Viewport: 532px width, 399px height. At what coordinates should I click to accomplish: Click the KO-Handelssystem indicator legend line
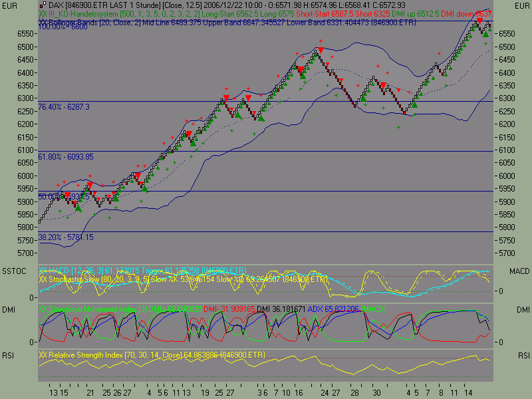tap(265, 14)
